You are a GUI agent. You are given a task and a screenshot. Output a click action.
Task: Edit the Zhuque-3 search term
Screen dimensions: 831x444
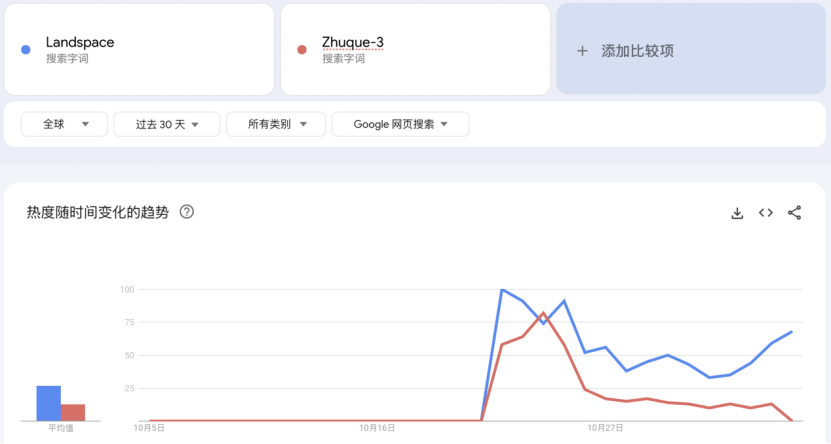[x=352, y=43]
